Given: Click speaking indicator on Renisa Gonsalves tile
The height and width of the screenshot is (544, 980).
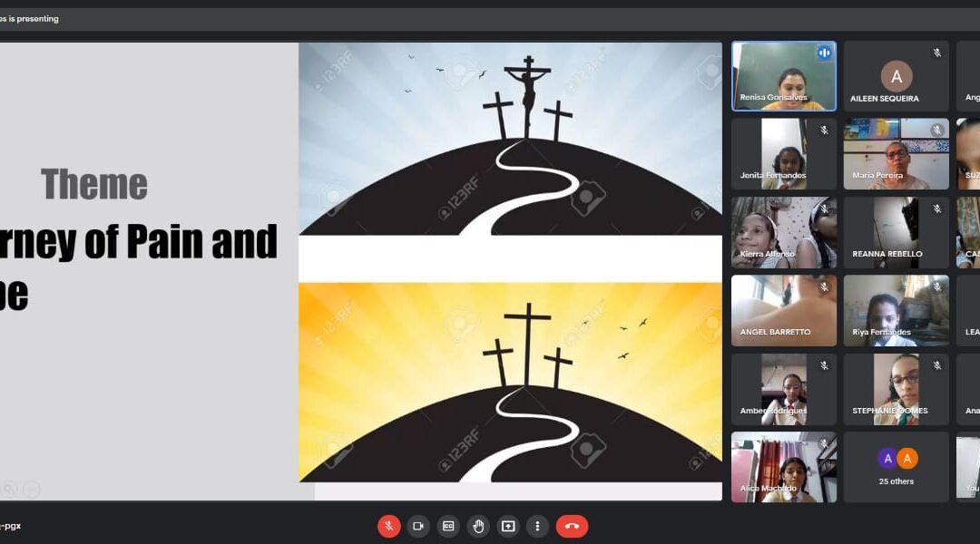Looking at the screenshot, I should coord(824,53).
